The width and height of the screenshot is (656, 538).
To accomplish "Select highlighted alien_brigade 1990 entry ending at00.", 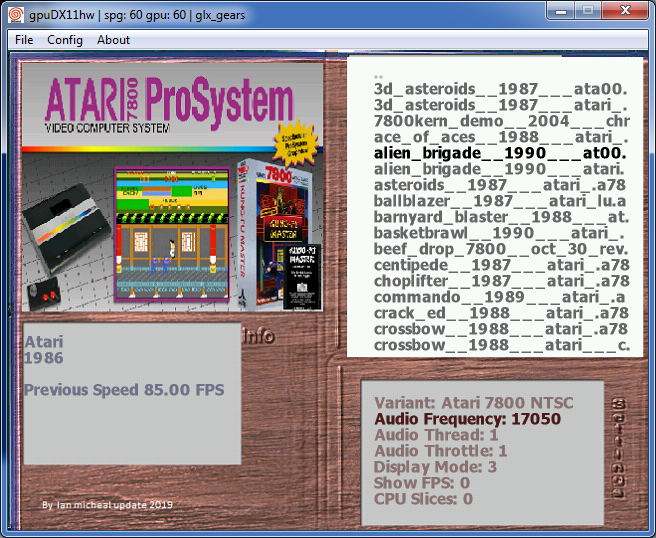I will click(500, 153).
